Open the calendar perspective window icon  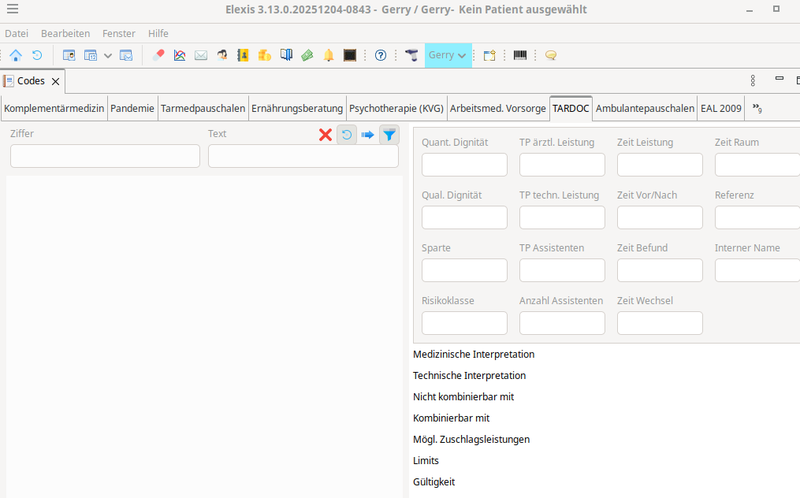pyautogui.click(x=90, y=55)
